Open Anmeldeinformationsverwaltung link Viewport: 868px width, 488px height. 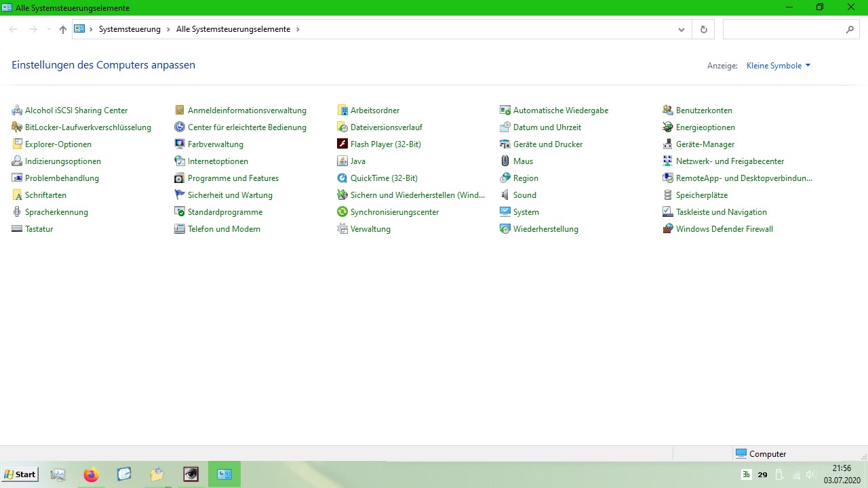[x=247, y=110]
